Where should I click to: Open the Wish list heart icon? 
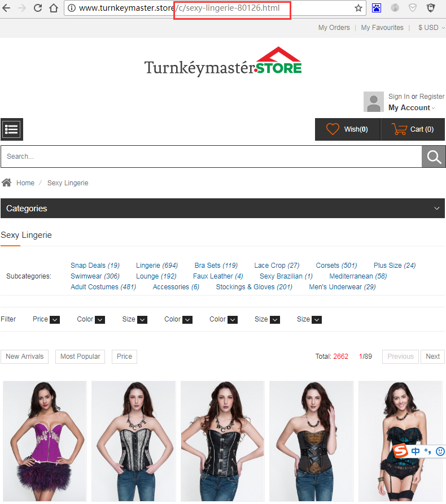click(333, 129)
